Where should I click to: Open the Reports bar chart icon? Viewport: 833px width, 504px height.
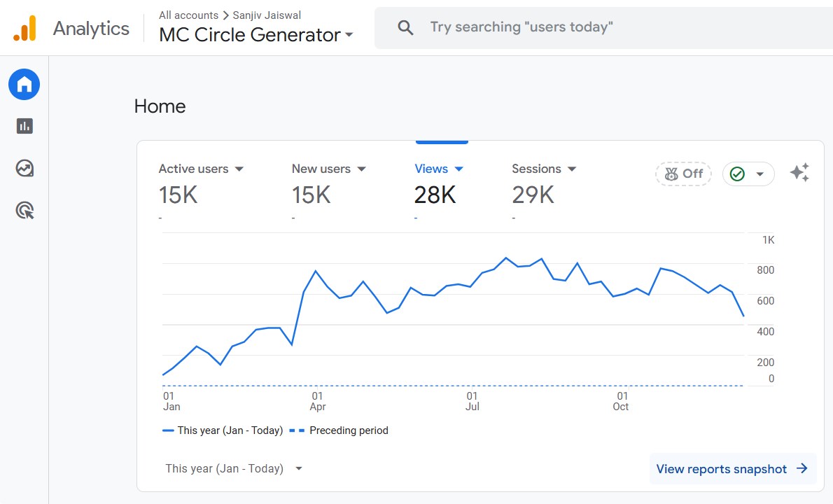point(24,127)
